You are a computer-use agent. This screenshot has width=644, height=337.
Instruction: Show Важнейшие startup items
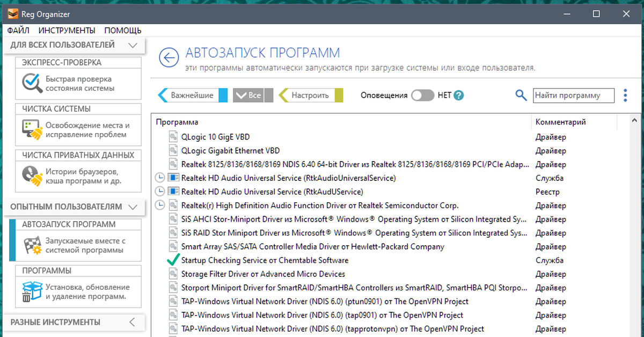point(193,96)
